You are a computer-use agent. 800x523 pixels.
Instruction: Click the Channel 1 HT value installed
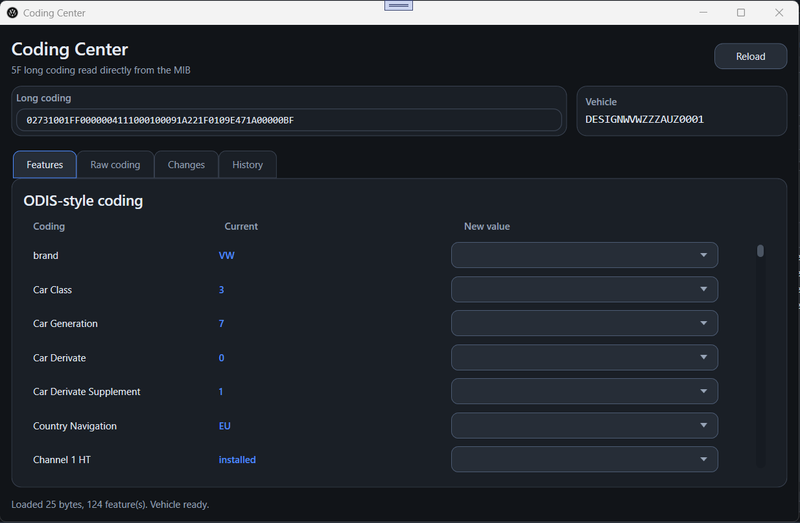(237, 460)
